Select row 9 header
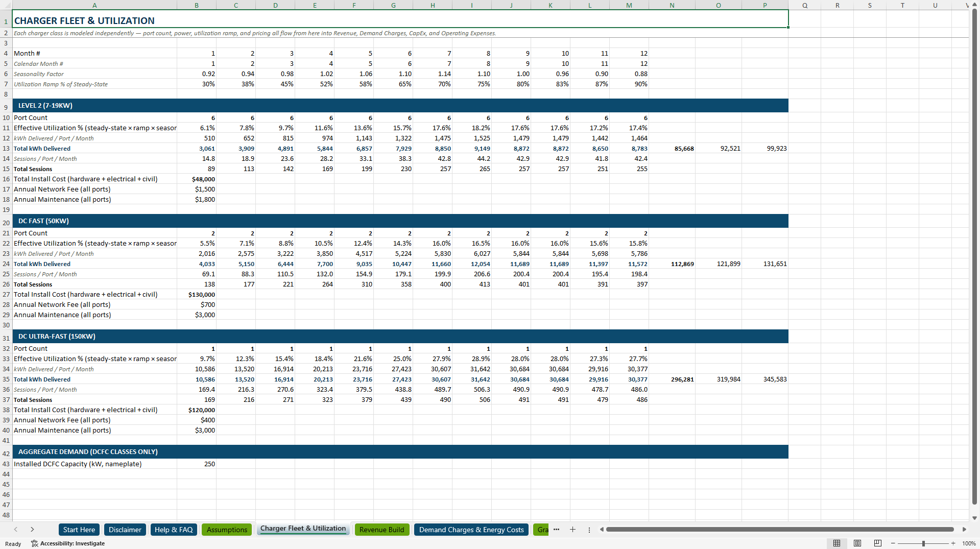This screenshot has height=549, width=980. [x=6, y=107]
